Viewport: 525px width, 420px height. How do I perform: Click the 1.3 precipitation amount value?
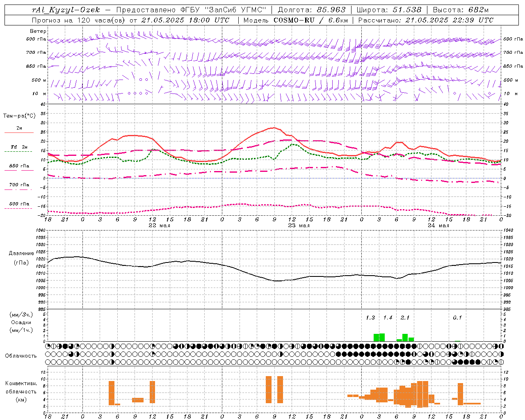coord(370,317)
